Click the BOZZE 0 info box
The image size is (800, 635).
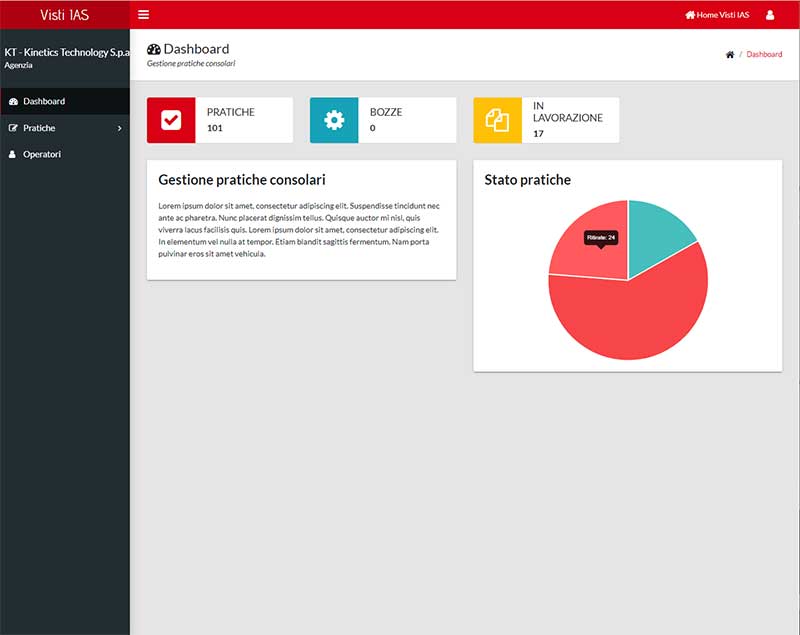383,120
